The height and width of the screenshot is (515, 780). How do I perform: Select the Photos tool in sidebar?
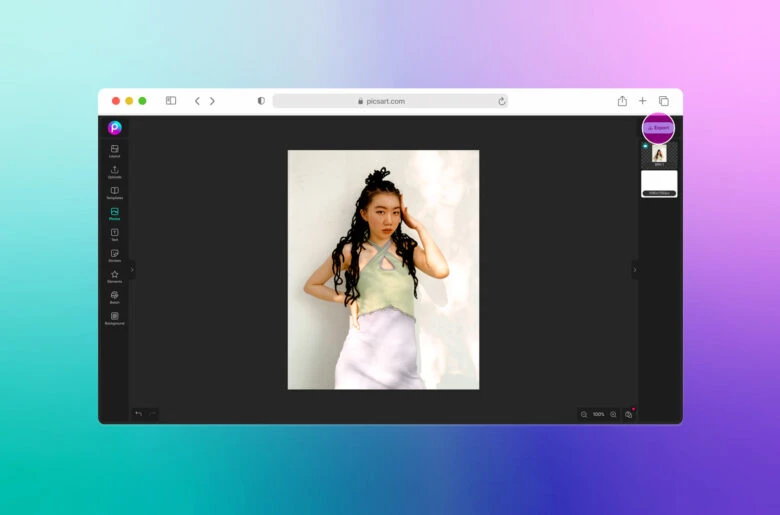tap(114, 213)
